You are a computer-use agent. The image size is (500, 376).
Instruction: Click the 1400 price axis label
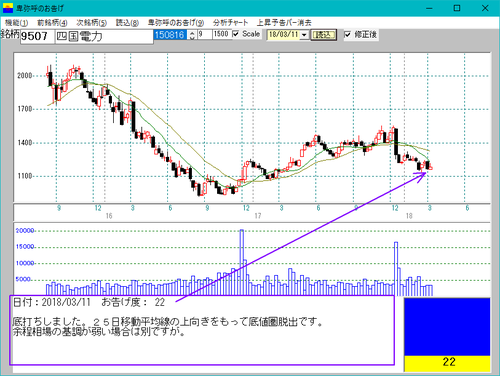(x=25, y=143)
